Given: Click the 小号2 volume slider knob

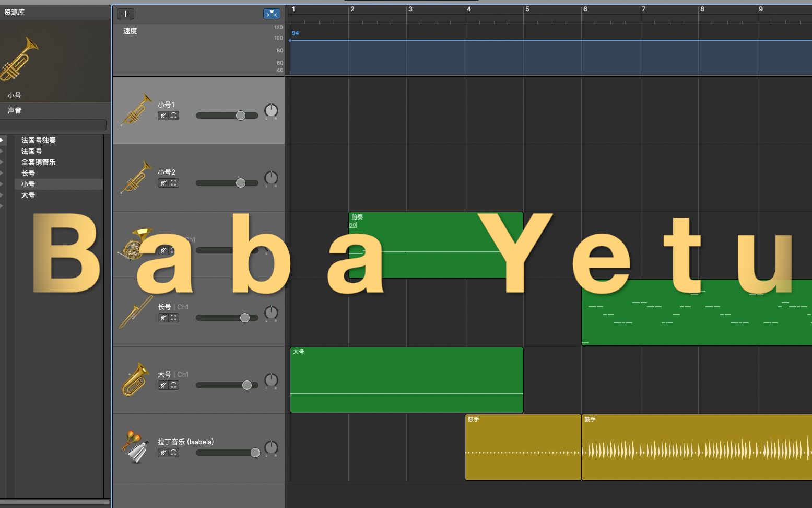Looking at the screenshot, I should (x=240, y=183).
